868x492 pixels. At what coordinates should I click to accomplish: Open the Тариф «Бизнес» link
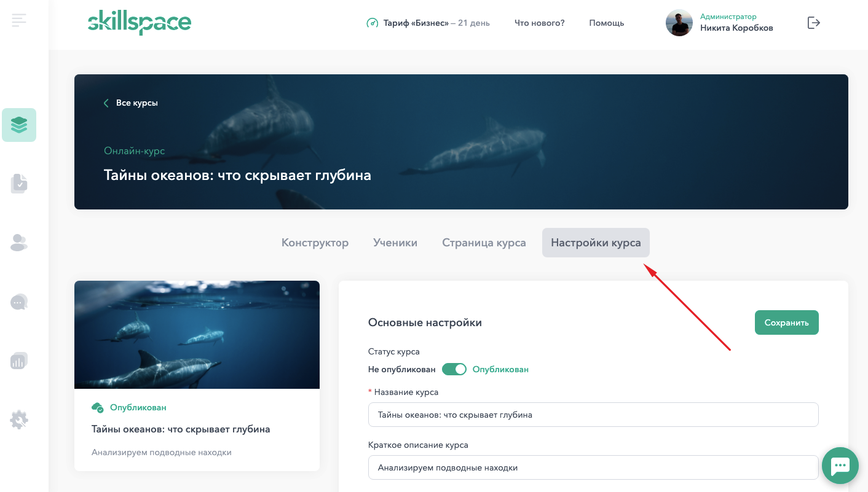point(416,23)
